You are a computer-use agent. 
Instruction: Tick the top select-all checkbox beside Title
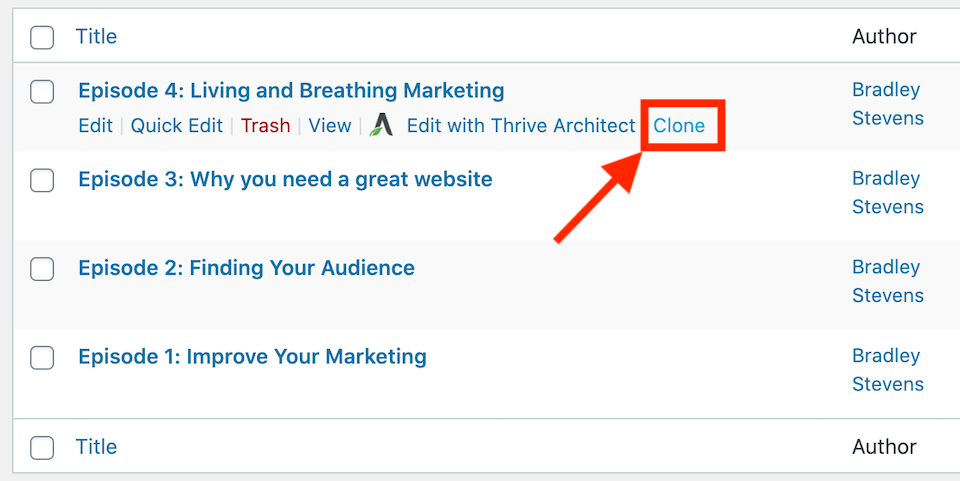[x=42, y=37]
